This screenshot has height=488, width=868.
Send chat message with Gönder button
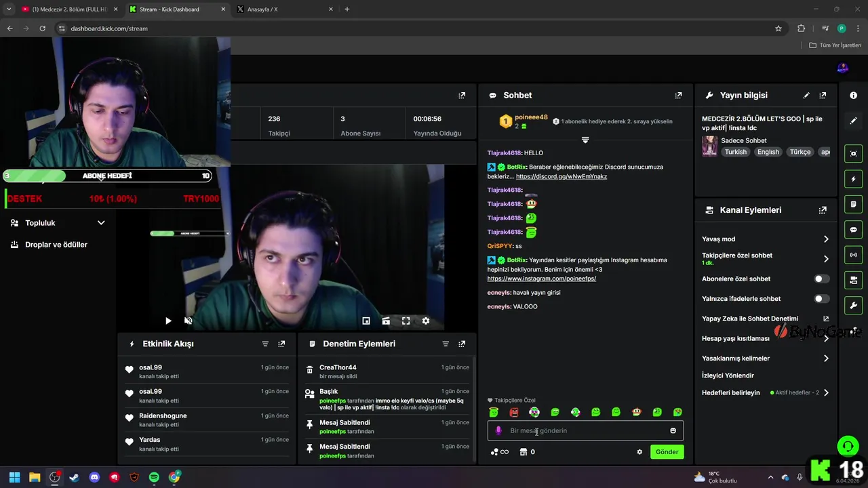(667, 452)
